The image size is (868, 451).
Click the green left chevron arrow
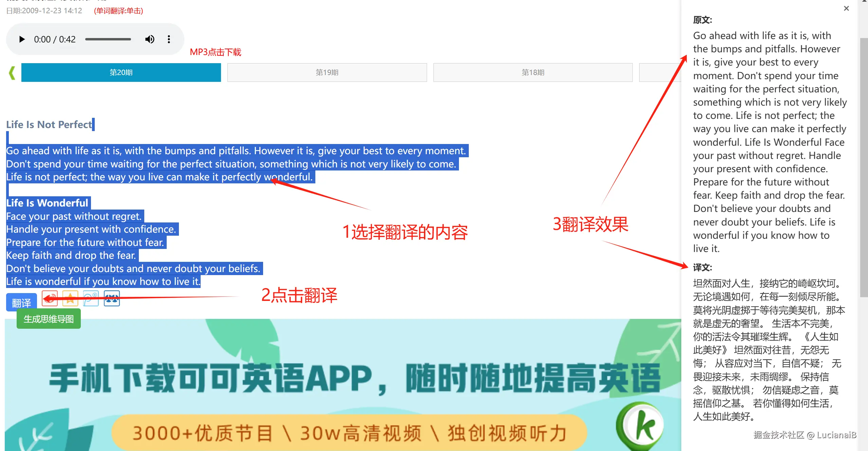pos(12,73)
